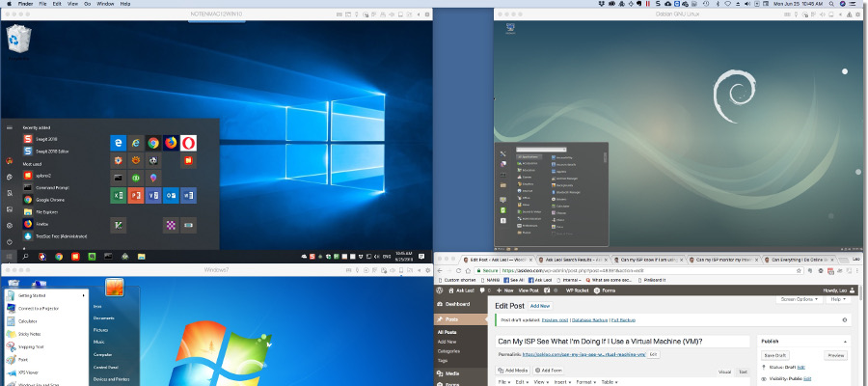Switch to the Ask Leo! Search Results tab
This screenshot has height=386, width=868.
[572, 260]
